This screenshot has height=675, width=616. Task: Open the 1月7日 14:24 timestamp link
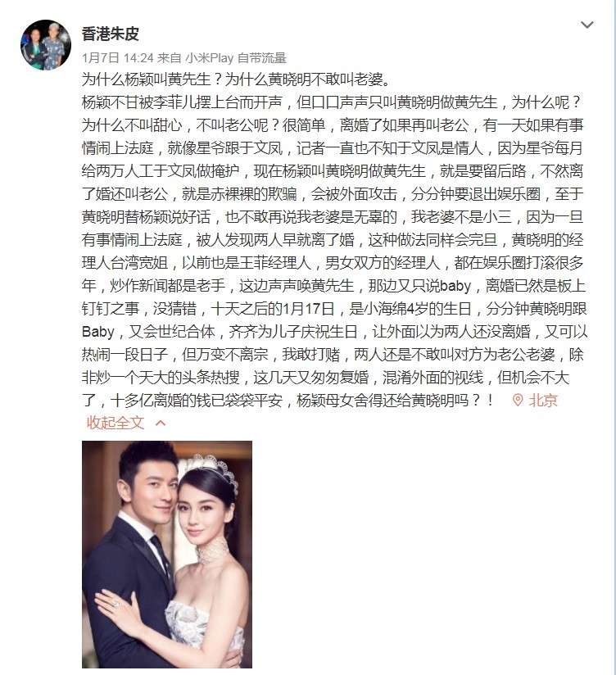(118, 57)
